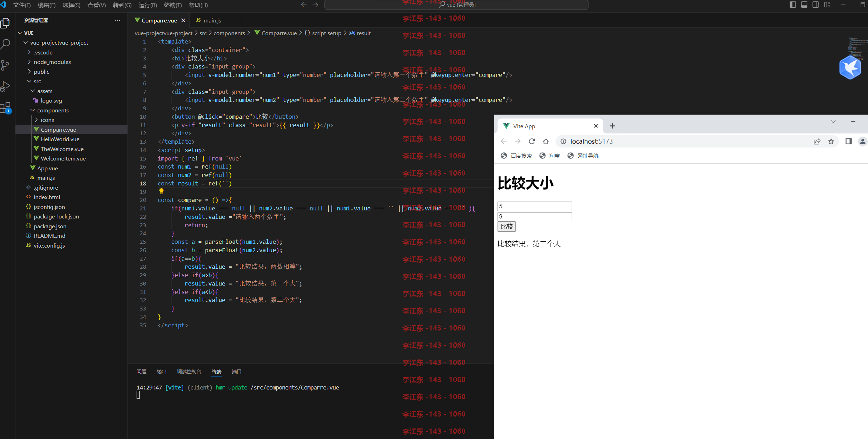The image size is (868, 439).
Task: Click browser forward arrow
Action: tap(518, 141)
